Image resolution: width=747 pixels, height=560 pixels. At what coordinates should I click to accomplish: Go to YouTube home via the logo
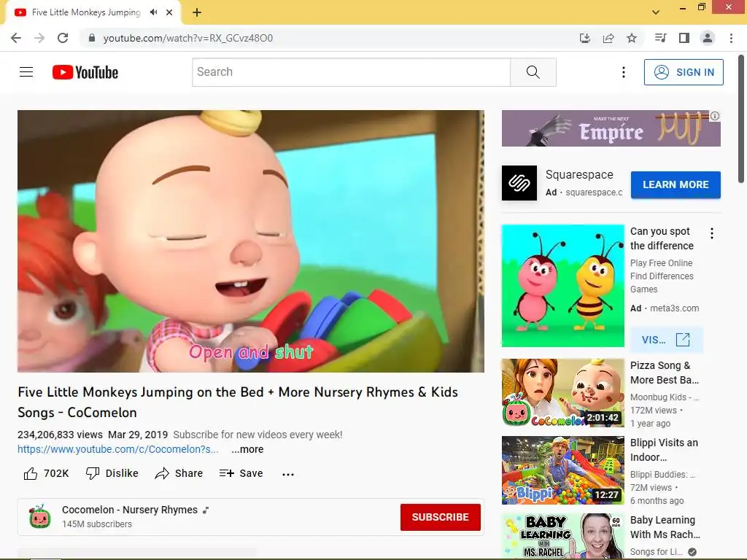[85, 72]
